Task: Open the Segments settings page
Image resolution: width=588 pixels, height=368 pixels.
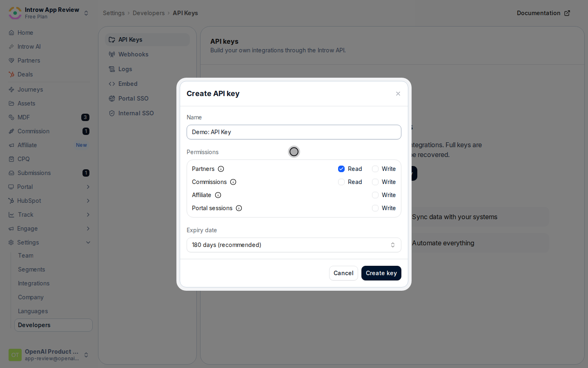Action: coord(31,269)
